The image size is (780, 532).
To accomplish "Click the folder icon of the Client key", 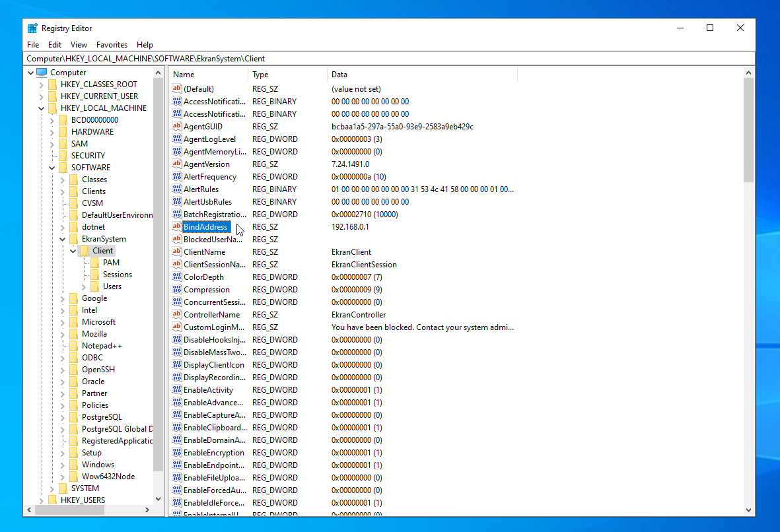I will (84, 251).
